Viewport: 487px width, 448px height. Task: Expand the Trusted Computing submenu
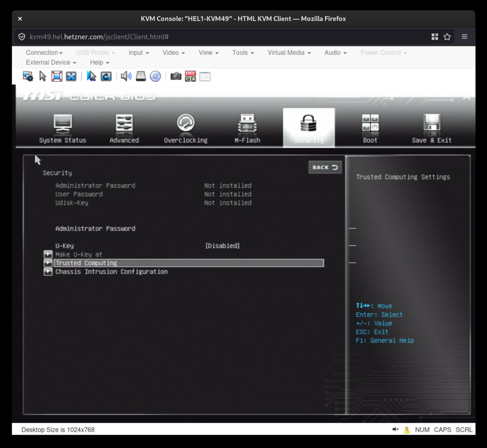[x=86, y=263]
